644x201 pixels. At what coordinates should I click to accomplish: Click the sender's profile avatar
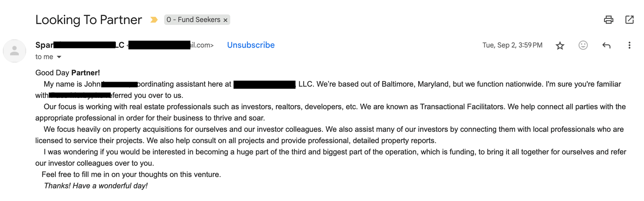pos(15,51)
